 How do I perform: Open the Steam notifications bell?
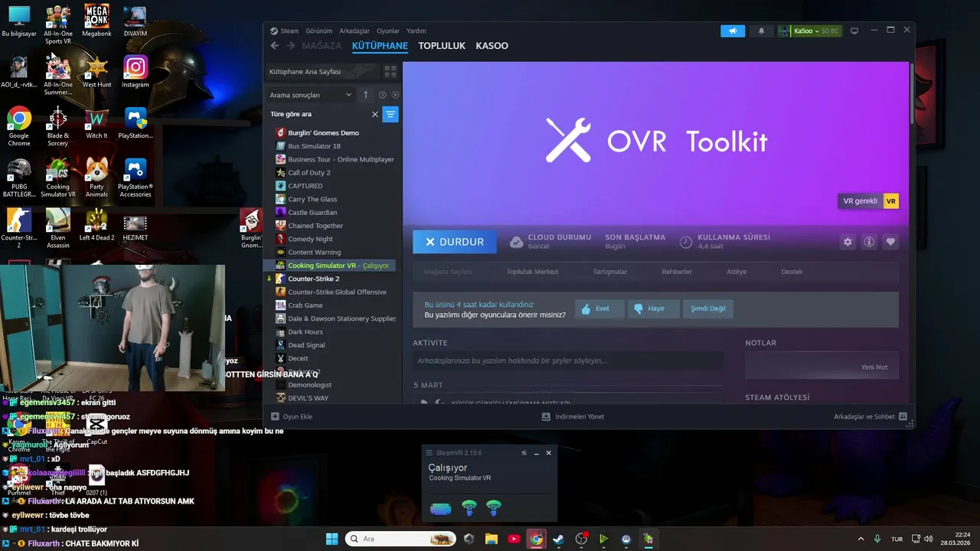click(761, 31)
